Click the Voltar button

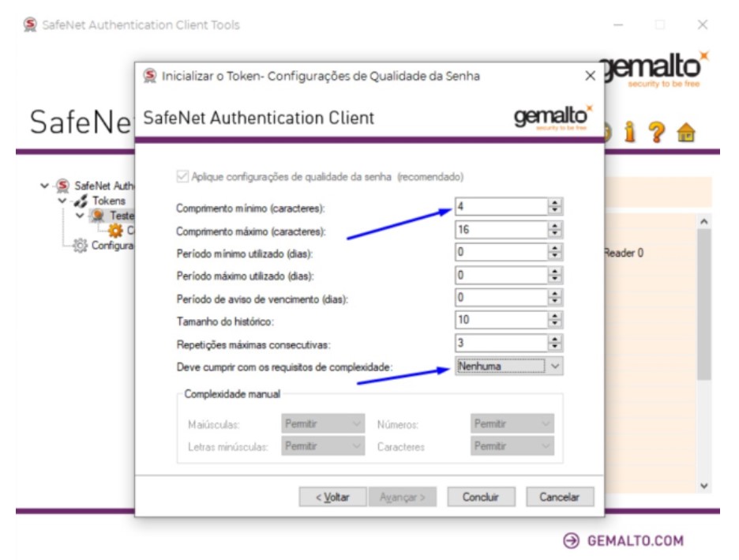(332, 497)
